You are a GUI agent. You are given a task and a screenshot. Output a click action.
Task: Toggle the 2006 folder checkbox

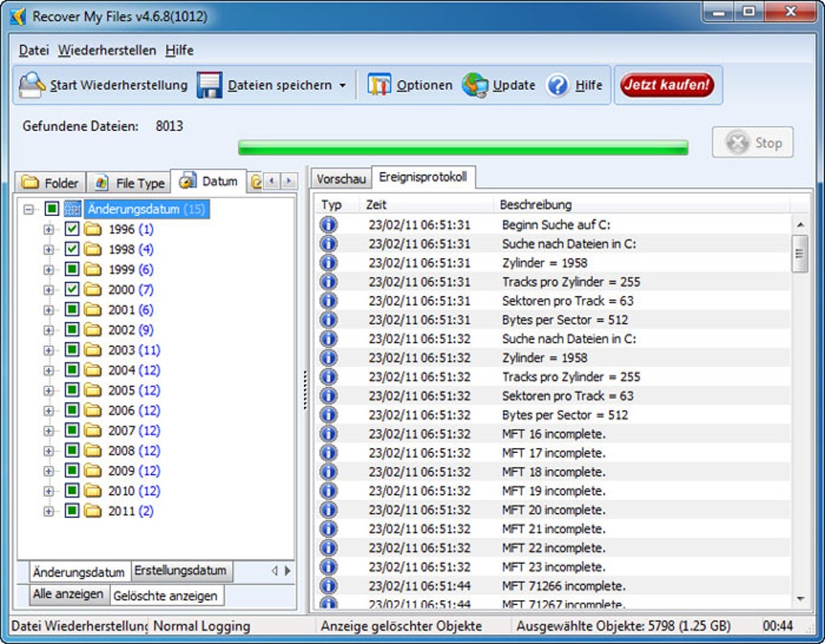pyautogui.click(x=72, y=410)
